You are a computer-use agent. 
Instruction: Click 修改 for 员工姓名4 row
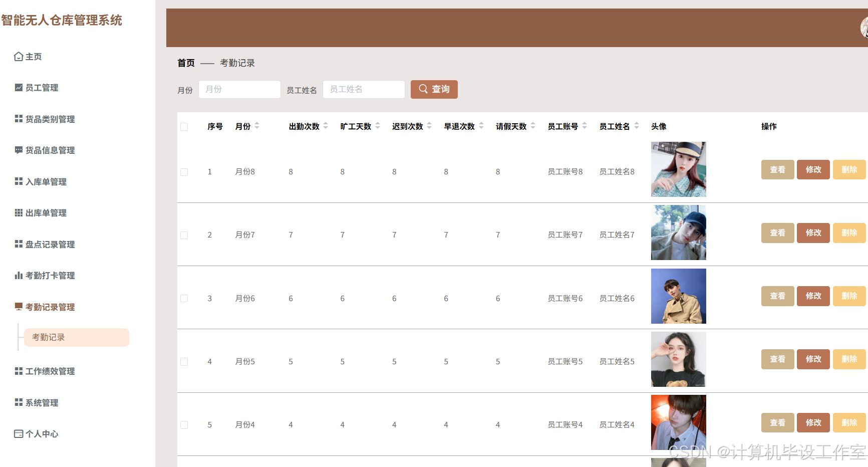point(813,423)
